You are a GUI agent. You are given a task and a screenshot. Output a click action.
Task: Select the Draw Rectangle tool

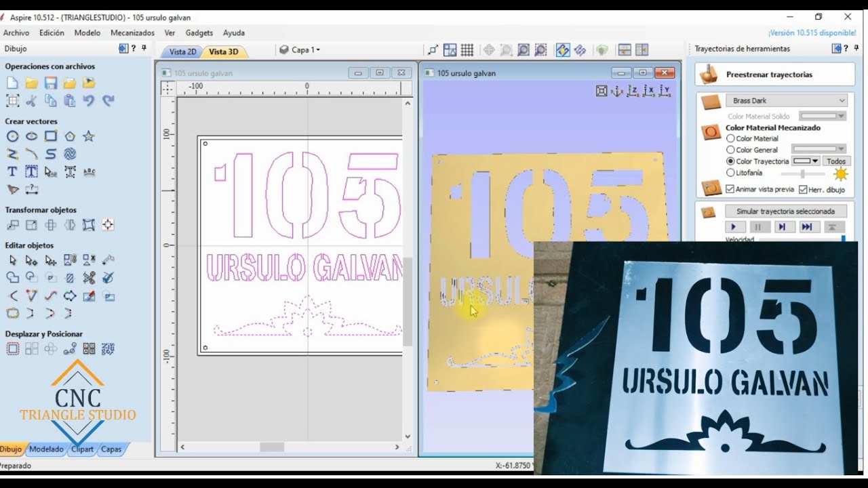point(50,136)
